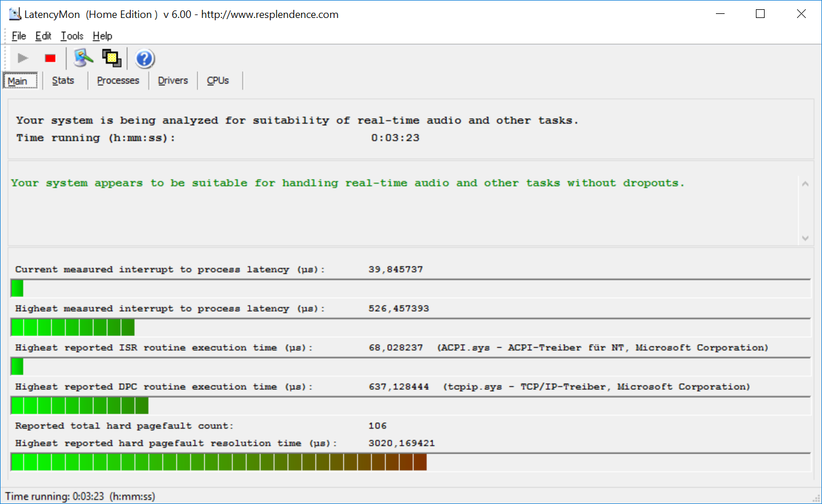The width and height of the screenshot is (822, 504).
Task: Click message box scroll down arrow
Action: click(805, 238)
